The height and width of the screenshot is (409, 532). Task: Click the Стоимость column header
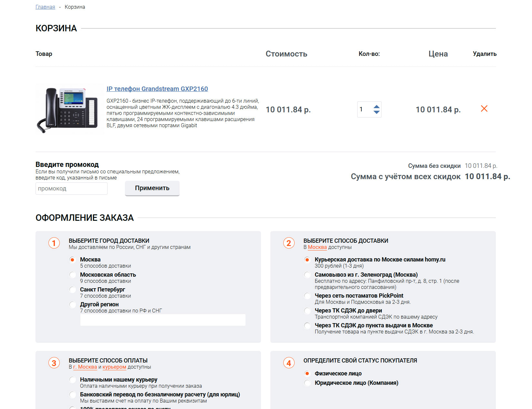point(287,54)
